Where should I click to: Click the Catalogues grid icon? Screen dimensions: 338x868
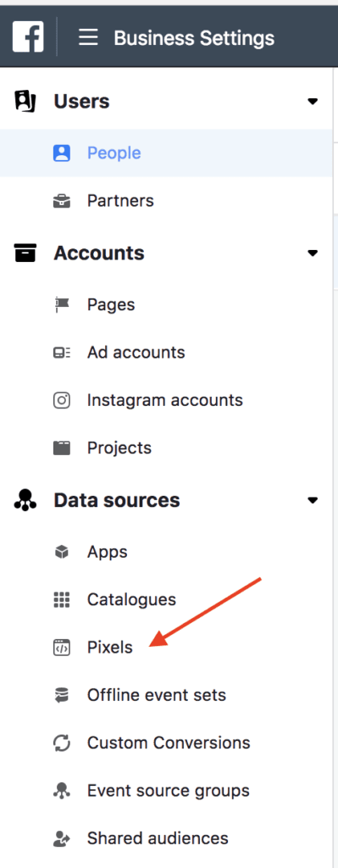point(61,599)
